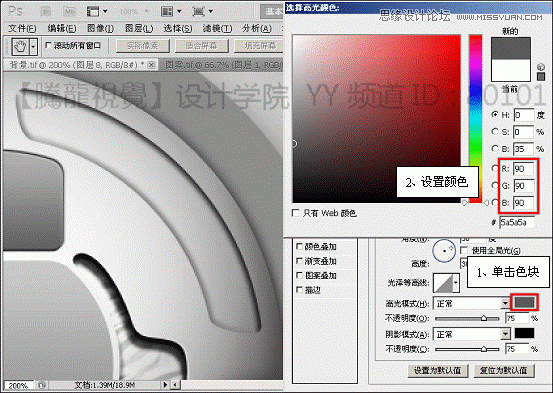Open the 选择(S) menu

(x=178, y=29)
